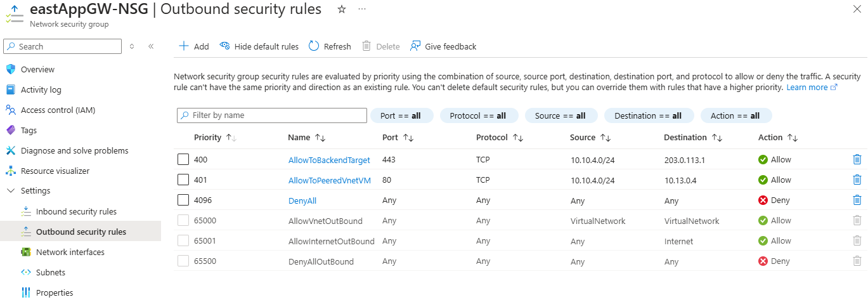Click the Add plus icon
The height and width of the screenshot is (302, 868).
point(184,46)
